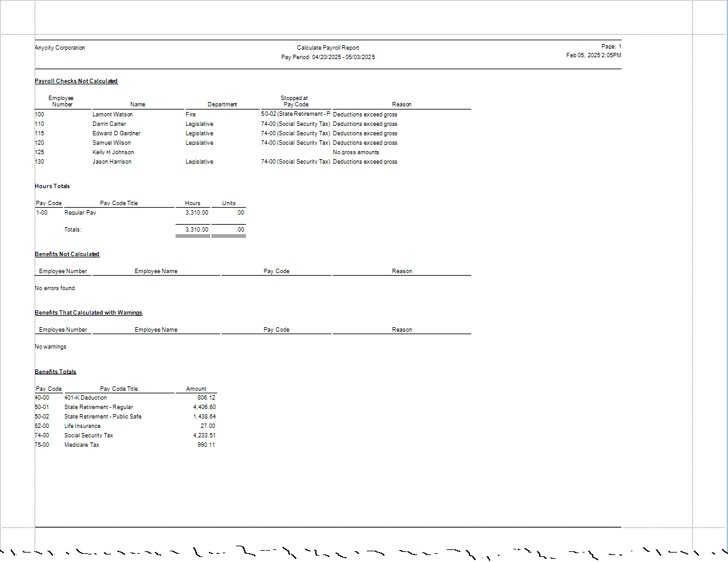Click the No gross amounts reason
Screen dimensions: 728x562
point(356,152)
